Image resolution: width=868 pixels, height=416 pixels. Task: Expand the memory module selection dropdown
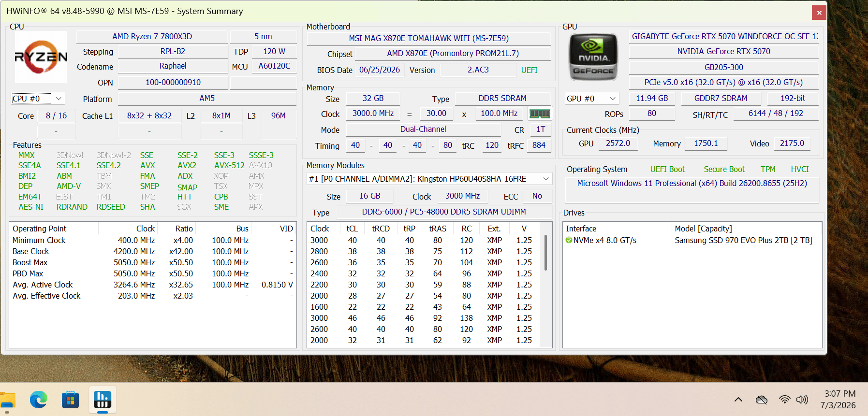[x=429, y=179]
